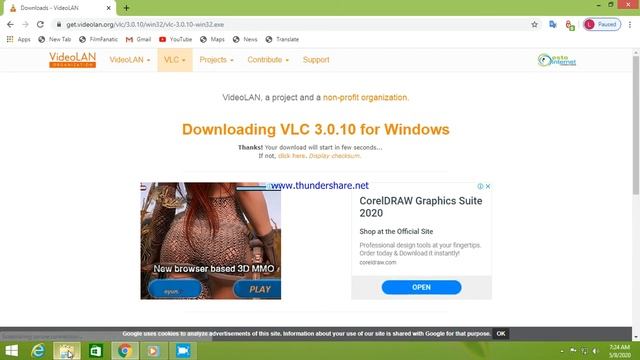Open the Windows Store taskbar icon
Screen dimensions: 640x360
(x=96, y=351)
